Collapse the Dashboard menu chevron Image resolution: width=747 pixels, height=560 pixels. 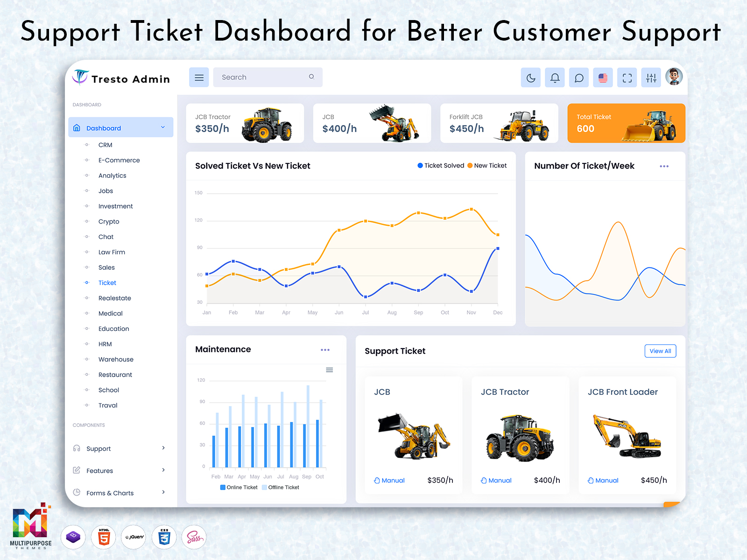[163, 127]
